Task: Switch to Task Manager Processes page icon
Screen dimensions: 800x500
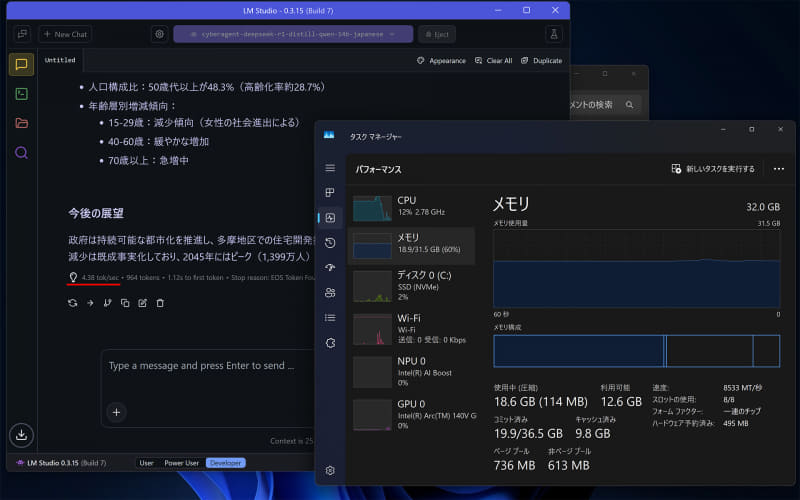Action: point(330,192)
